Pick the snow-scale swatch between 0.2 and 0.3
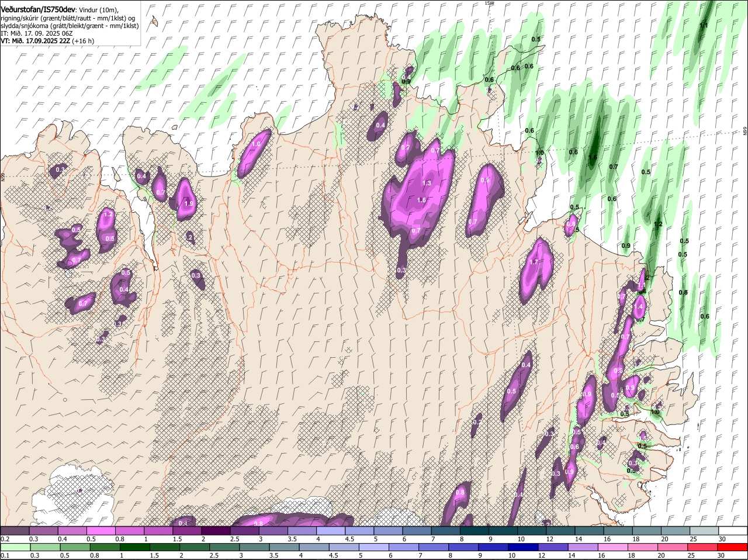This screenshot has height=560, width=748. pos(15,531)
